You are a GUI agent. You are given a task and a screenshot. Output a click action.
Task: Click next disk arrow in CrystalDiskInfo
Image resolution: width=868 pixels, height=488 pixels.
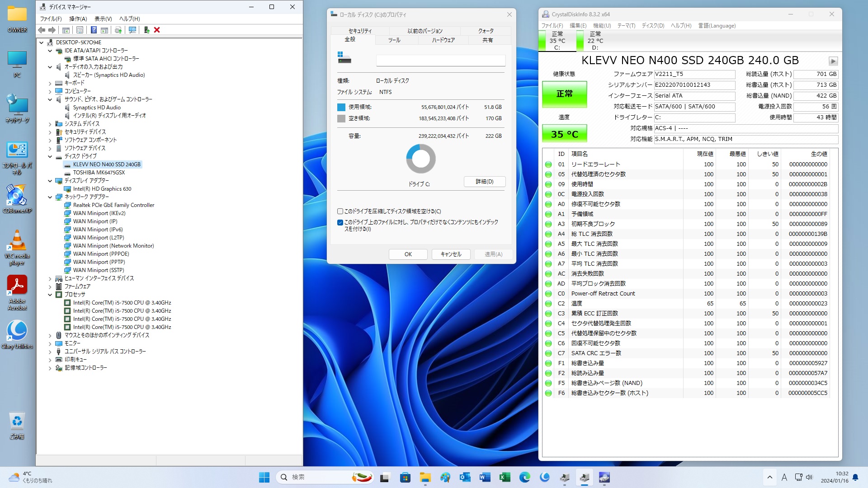[833, 61]
